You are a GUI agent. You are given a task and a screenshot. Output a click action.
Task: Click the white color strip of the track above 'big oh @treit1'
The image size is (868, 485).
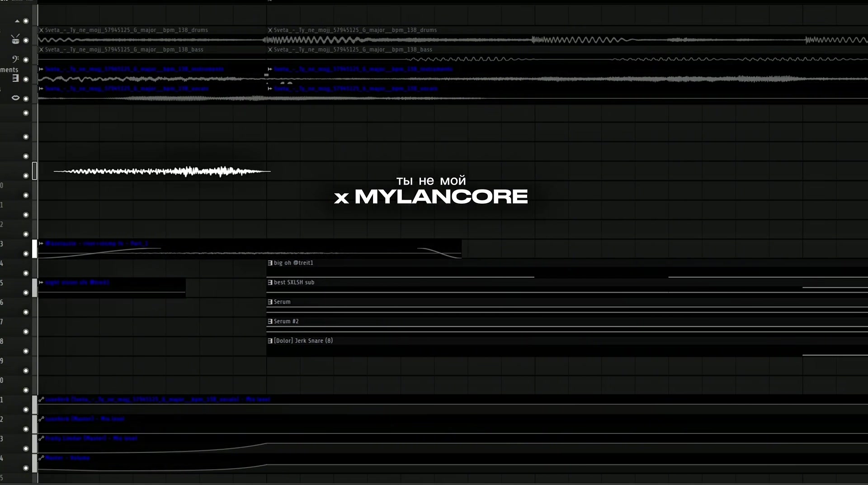point(34,249)
